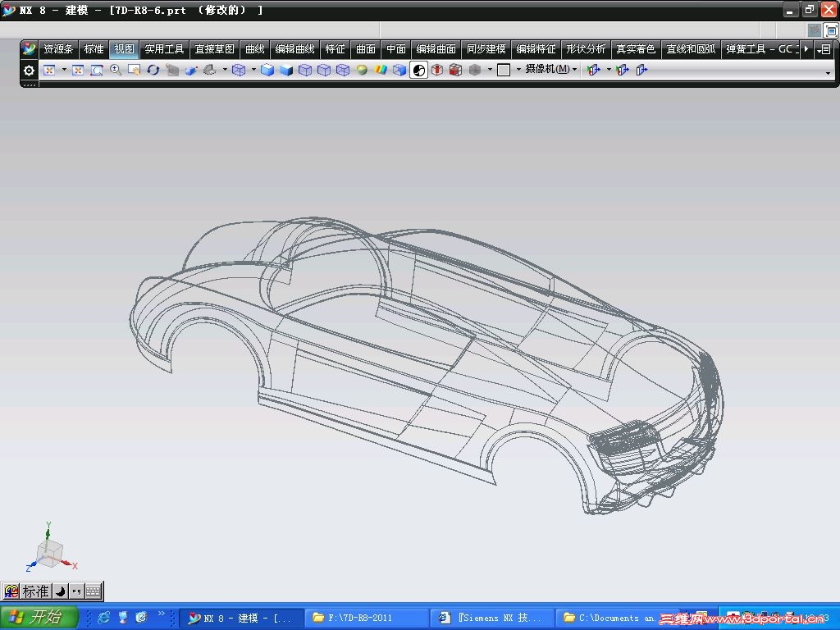Image resolution: width=840 pixels, height=630 pixels.
Task: Switch to Shaded rendering style
Action: [x=286, y=70]
